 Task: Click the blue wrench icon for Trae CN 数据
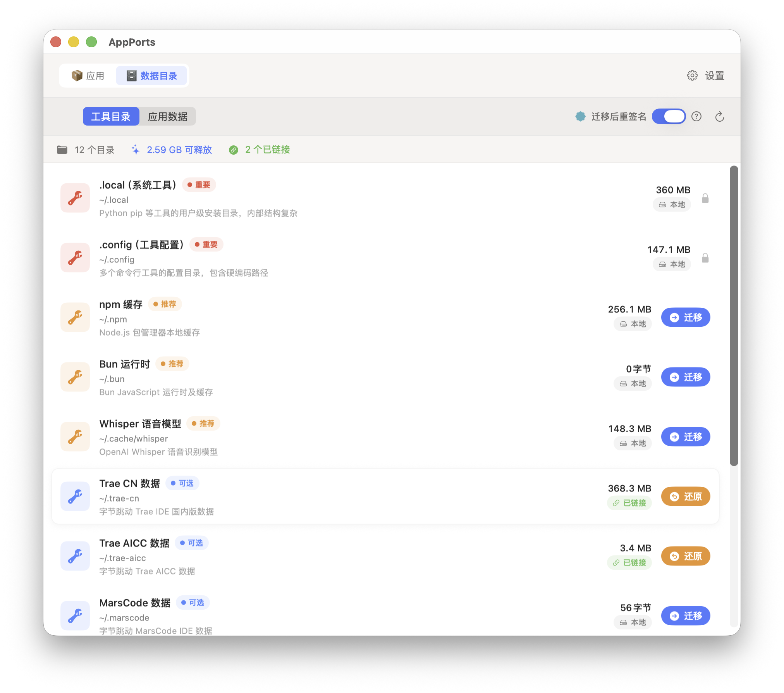click(x=75, y=496)
